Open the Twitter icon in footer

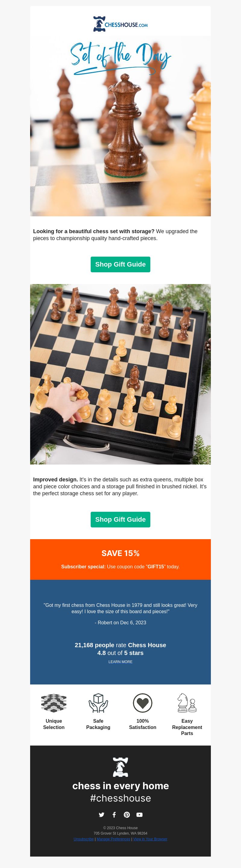(101, 814)
